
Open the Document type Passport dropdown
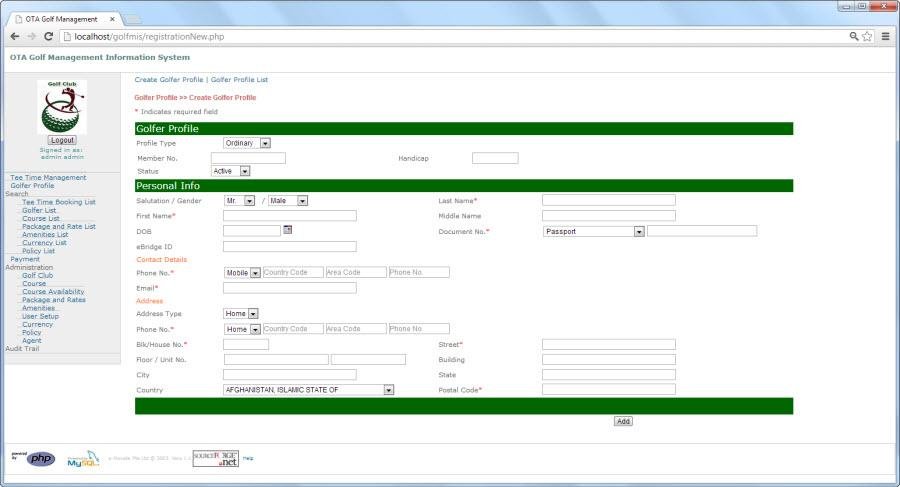(594, 231)
